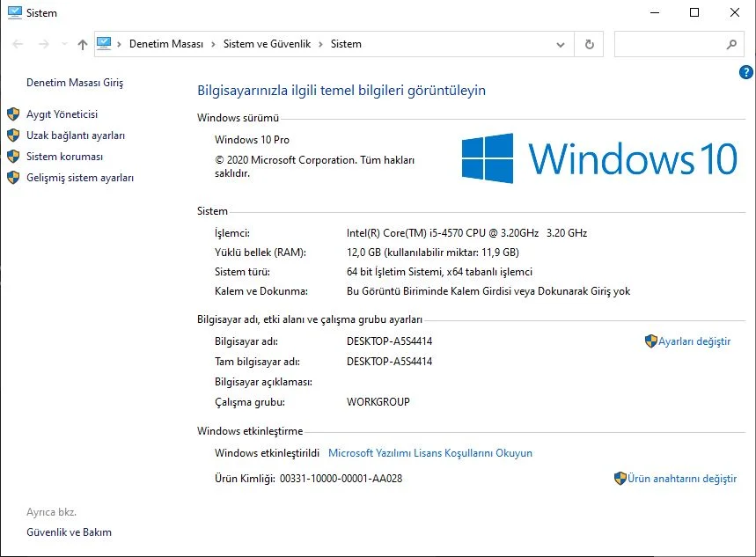Image resolution: width=756 pixels, height=557 pixels.
Task: Open address bar history dropdown
Action: (561, 44)
